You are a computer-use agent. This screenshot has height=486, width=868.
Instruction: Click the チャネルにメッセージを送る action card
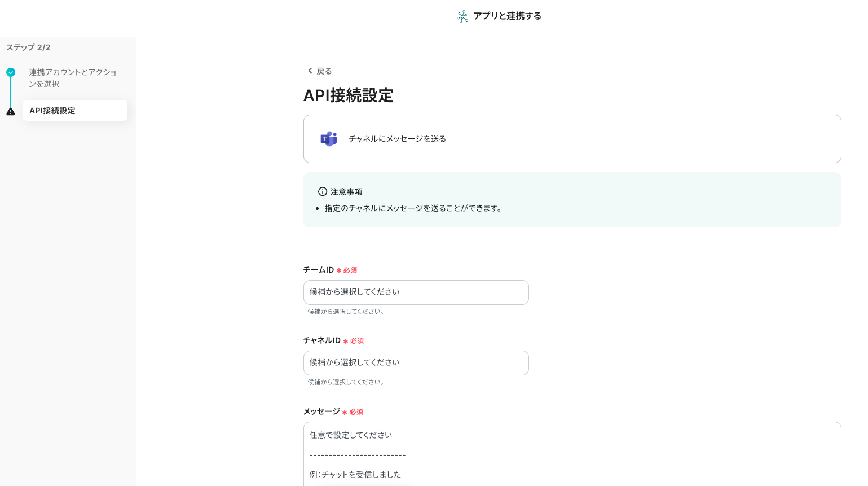pos(572,139)
